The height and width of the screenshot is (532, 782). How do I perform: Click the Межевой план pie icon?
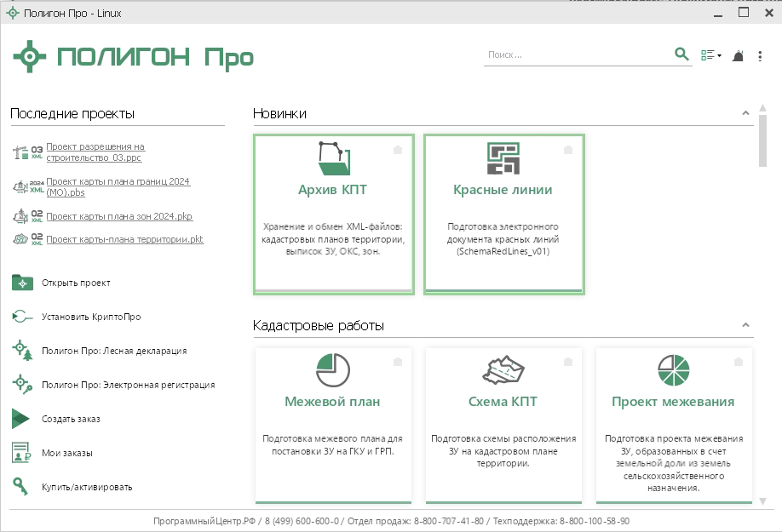click(332, 370)
